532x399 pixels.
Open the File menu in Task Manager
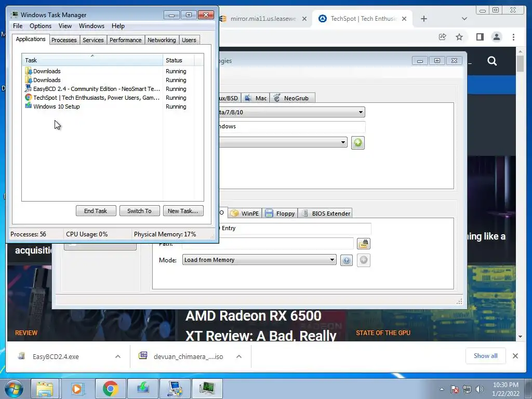[18, 26]
